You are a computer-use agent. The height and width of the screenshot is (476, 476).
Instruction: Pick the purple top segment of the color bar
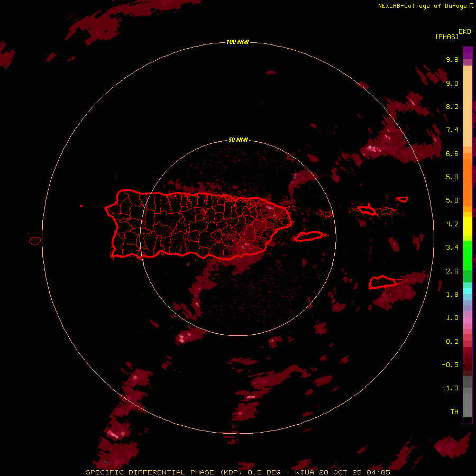click(467, 53)
